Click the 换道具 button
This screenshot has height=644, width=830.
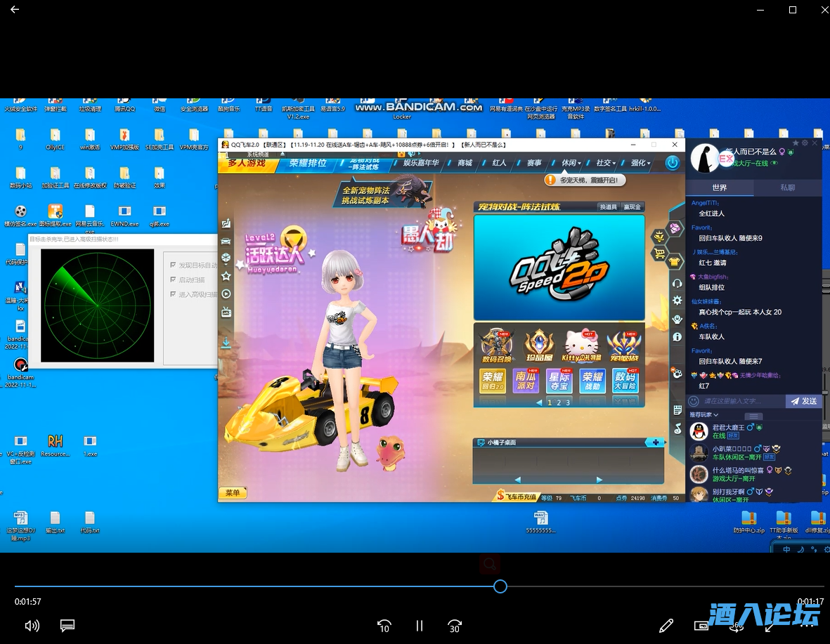point(608,207)
